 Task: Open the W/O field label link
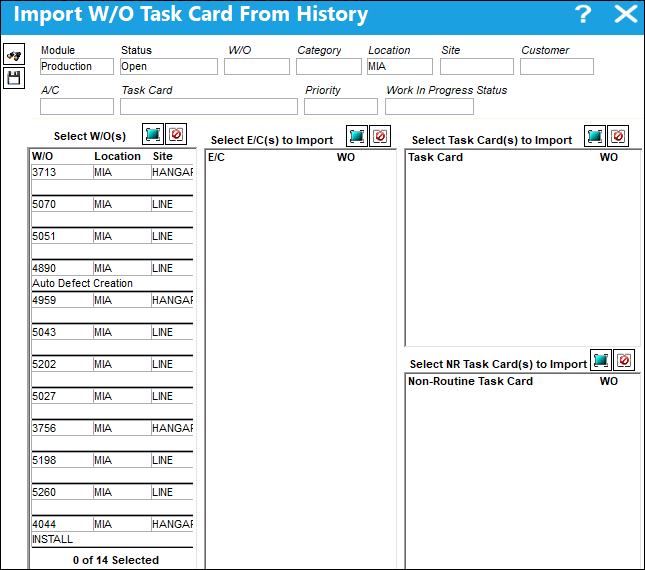pyautogui.click(x=239, y=50)
